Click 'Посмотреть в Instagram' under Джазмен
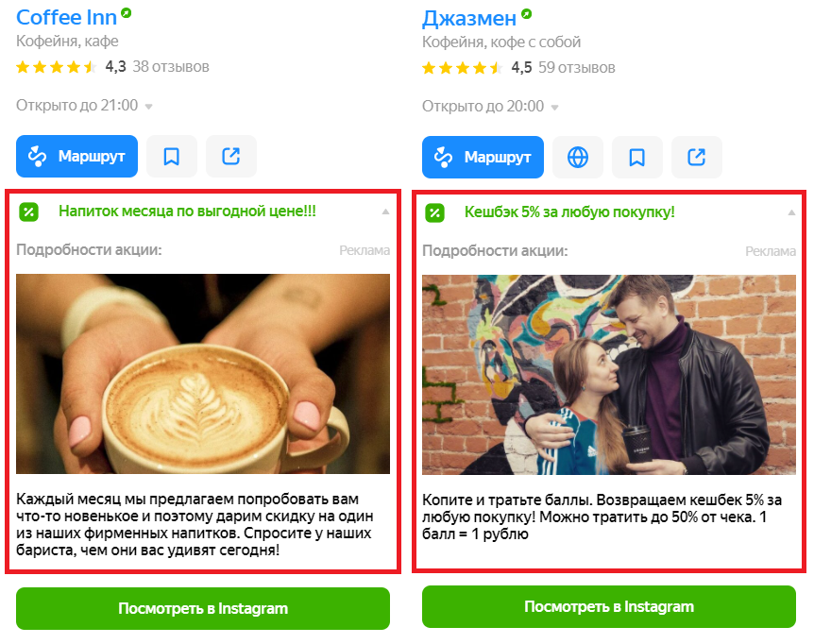Image resolution: width=814 pixels, height=644 pixels. click(609, 606)
